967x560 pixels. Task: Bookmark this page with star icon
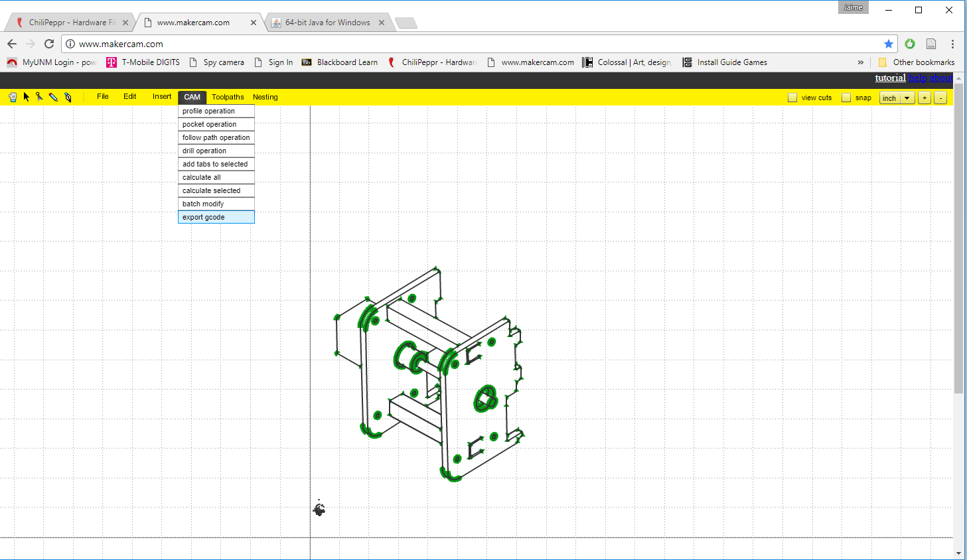coord(889,44)
